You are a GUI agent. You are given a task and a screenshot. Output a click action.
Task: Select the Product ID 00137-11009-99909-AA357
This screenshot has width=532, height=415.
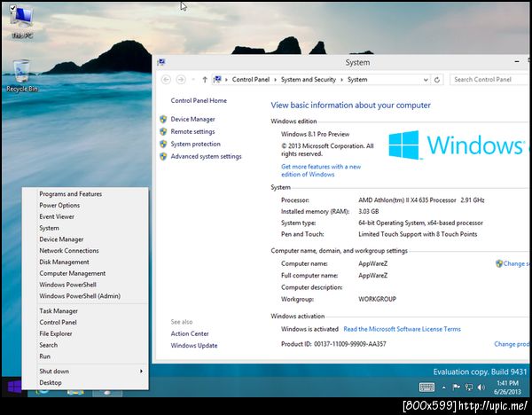point(350,344)
